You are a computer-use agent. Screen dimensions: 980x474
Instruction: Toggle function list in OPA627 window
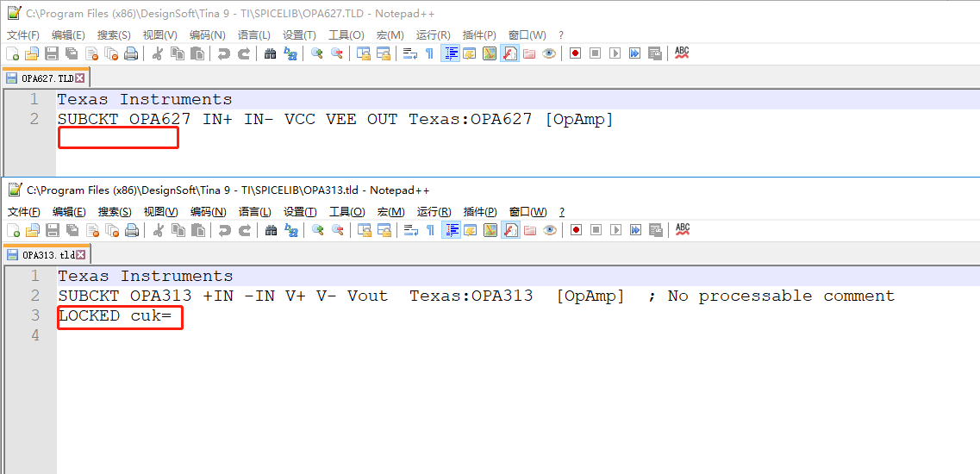(x=509, y=53)
